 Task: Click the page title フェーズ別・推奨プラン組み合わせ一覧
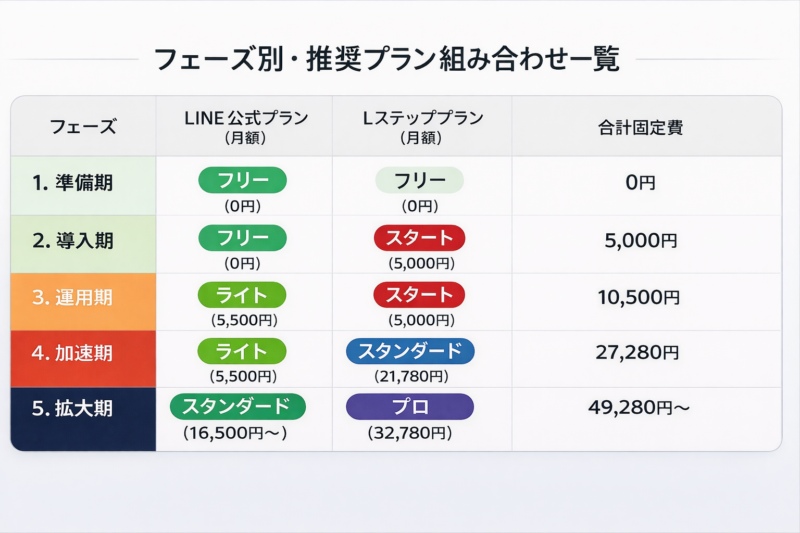click(387, 59)
